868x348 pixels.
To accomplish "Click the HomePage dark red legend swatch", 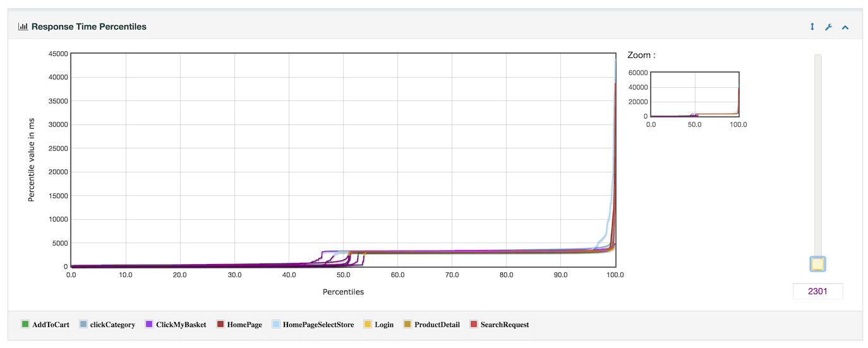I will pos(220,325).
